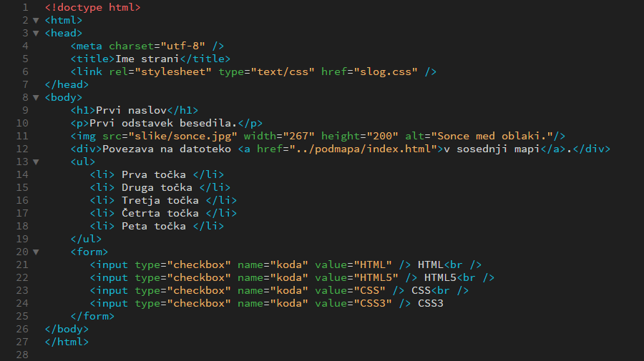Click the doctype html declaration
Screen dimensions: 644x361
pyautogui.click(x=93, y=7)
